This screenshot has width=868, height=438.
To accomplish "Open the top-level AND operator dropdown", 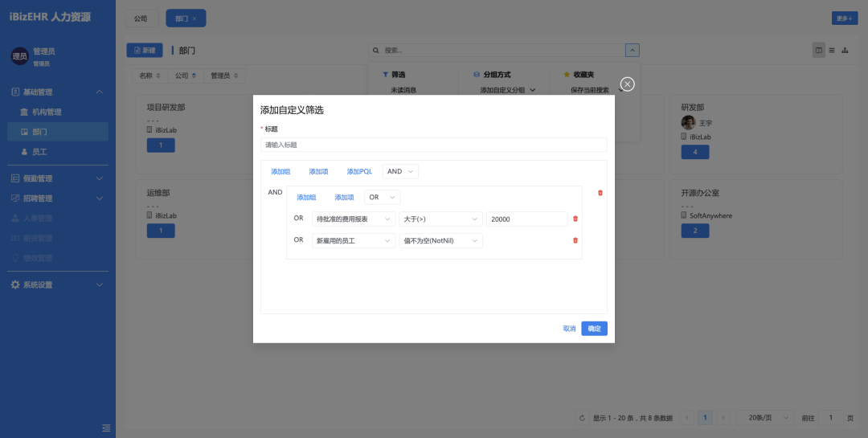I will point(400,171).
